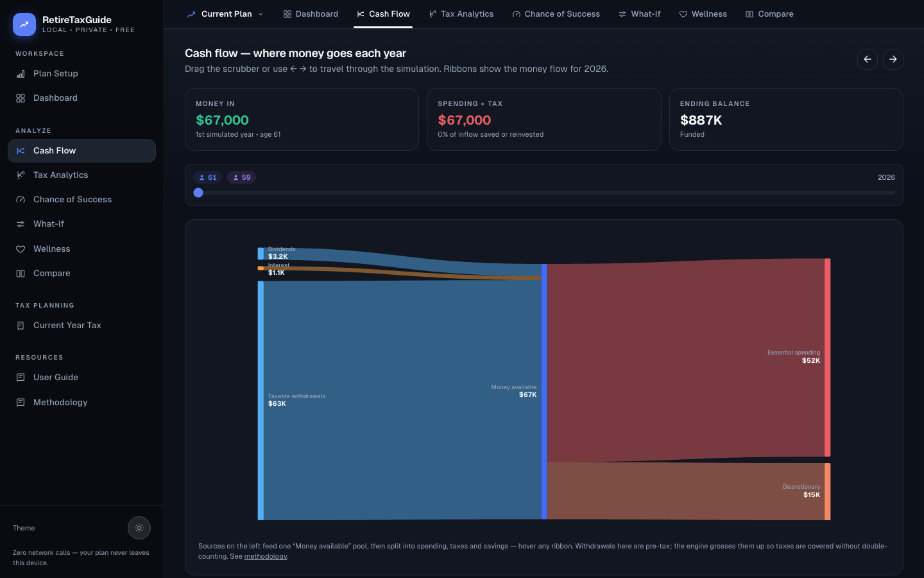This screenshot has height=578, width=924.
Task: Switch to the Compare top tab
Action: tap(769, 14)
